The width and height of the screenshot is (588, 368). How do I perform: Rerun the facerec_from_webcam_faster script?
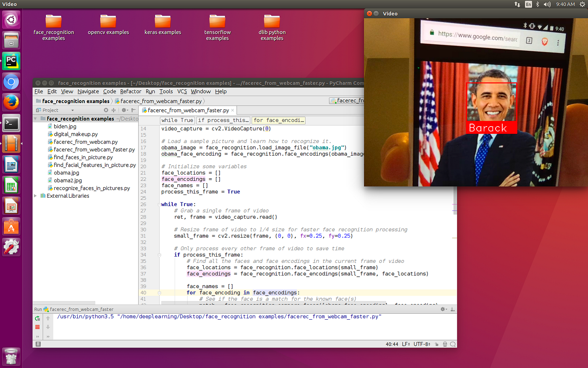pos(37,319)
